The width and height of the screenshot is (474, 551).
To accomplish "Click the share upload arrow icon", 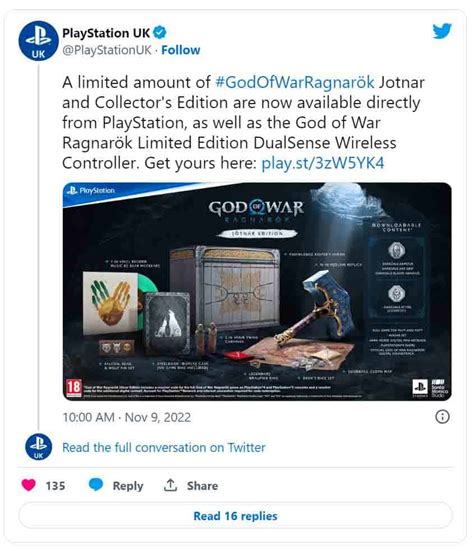I will pos(170,485).
